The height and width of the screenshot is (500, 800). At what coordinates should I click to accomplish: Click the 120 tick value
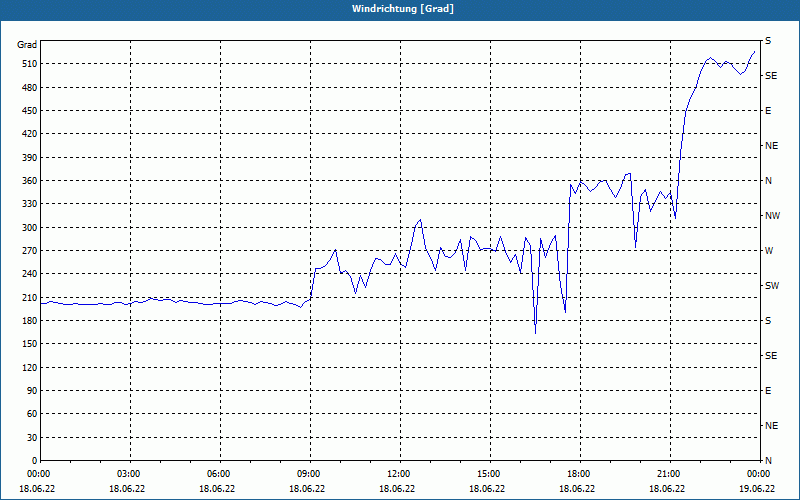(29, 367)
